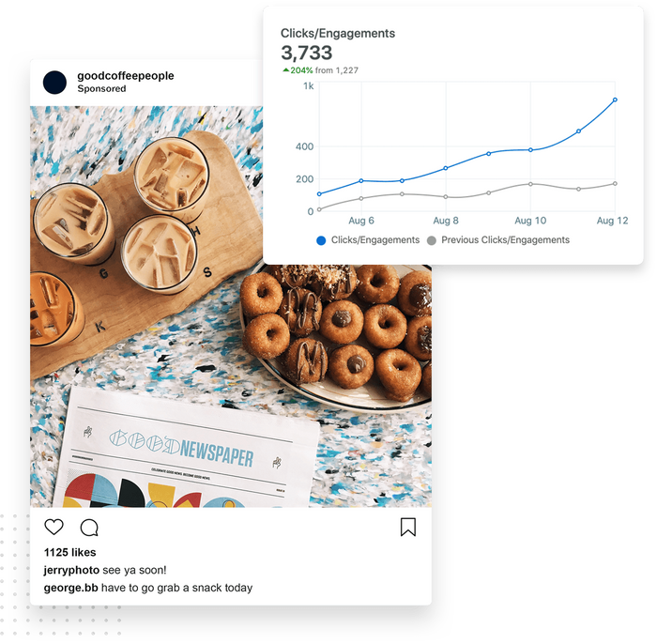Select the Aug 10 blue data point

530,149
